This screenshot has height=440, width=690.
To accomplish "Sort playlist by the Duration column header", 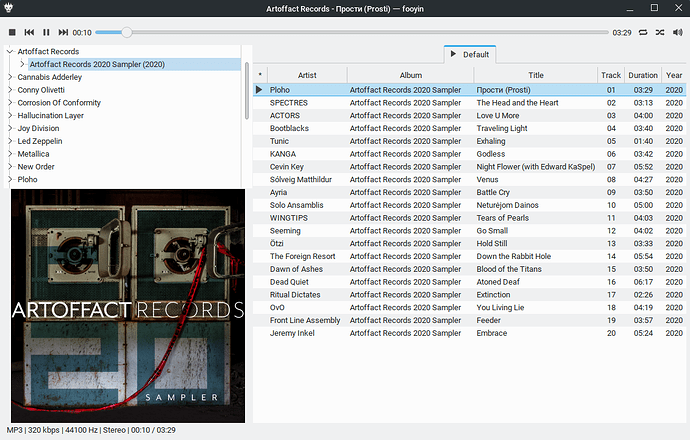I will coord(643,75).
